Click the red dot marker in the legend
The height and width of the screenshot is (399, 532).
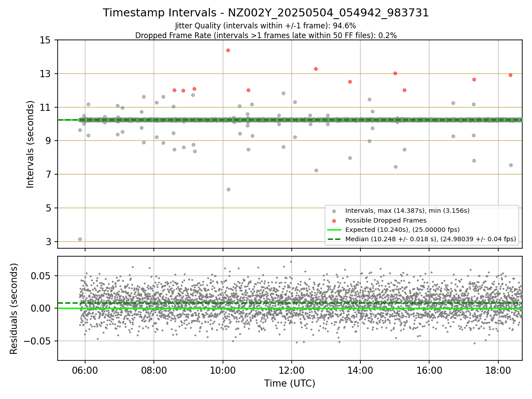point(334,220)
